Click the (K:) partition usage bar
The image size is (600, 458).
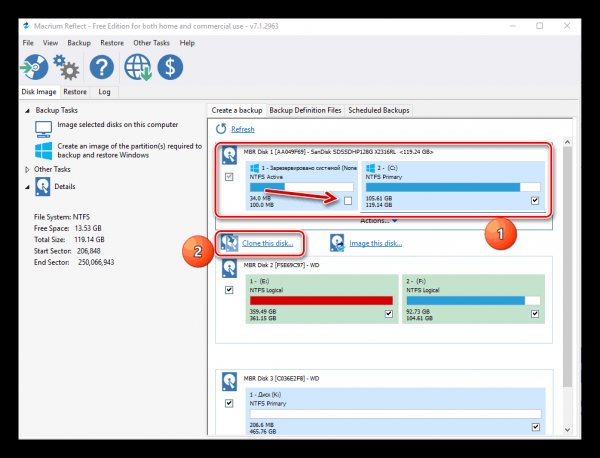pyautogui.click(x=395, y=414)
